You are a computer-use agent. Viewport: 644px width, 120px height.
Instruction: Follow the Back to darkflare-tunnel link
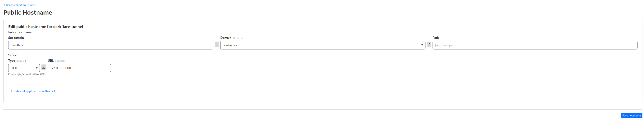(20, 5)
